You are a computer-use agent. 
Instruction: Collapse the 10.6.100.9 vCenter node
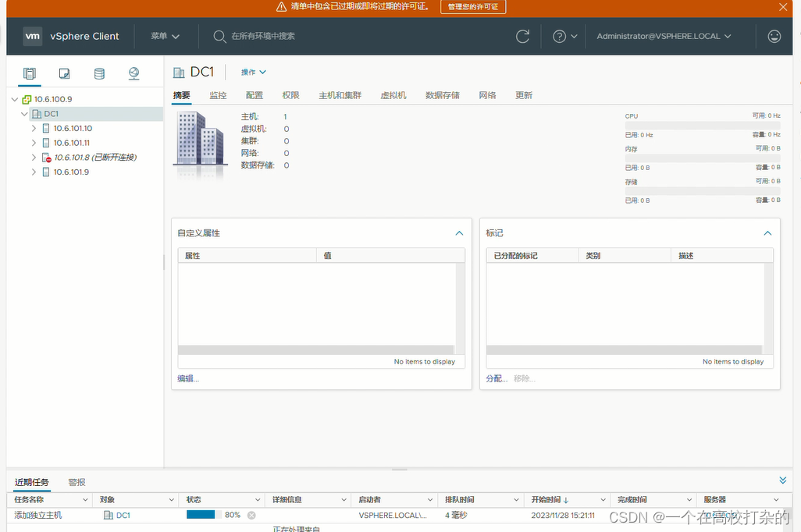coord(15,100)
